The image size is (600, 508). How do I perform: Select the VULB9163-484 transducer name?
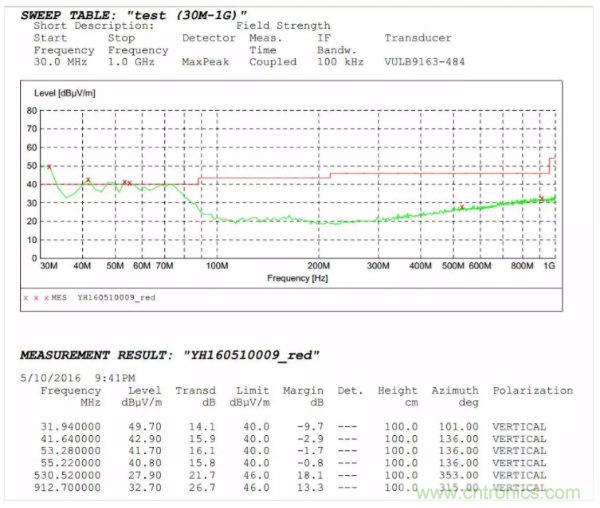click(424, 62)
